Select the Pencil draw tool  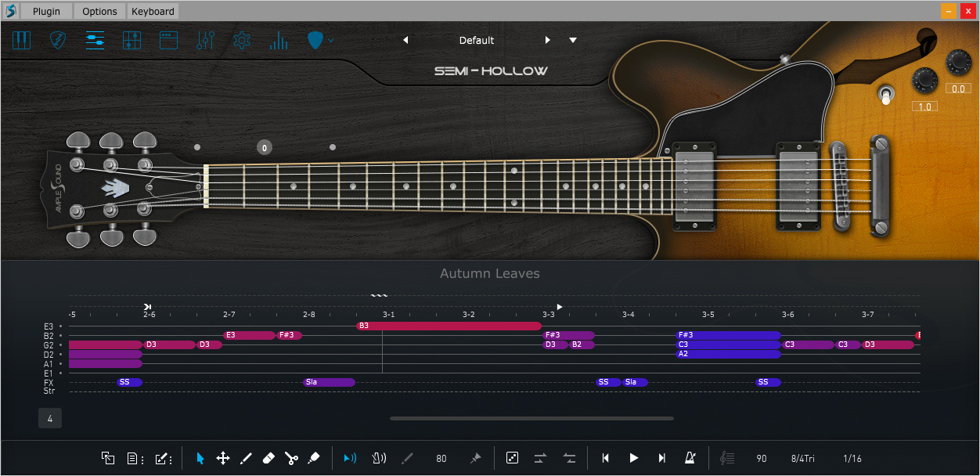pyautogui.click(x=245, y=458)
